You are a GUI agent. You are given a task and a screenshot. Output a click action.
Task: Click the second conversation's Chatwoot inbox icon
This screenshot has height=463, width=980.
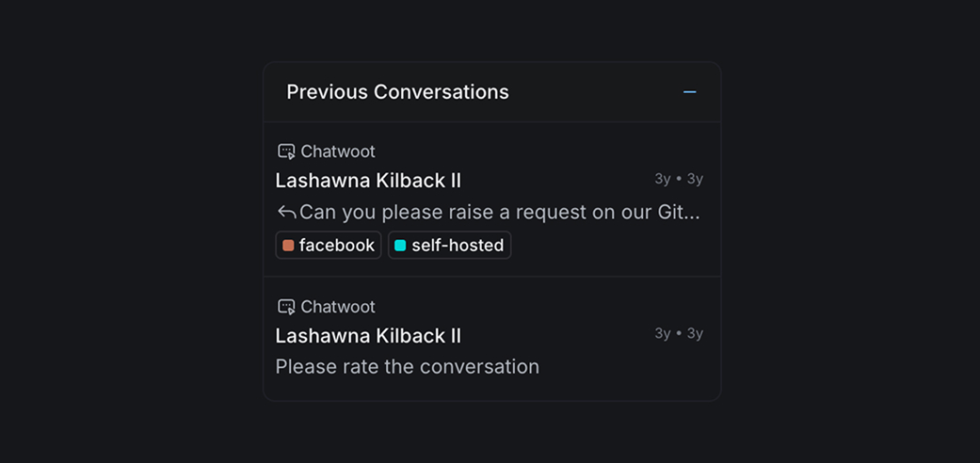286,307
